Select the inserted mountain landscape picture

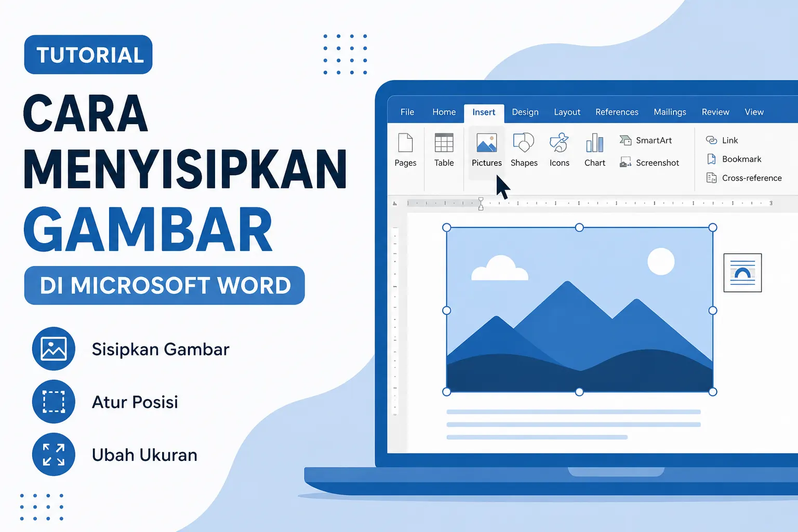point(579,310)
